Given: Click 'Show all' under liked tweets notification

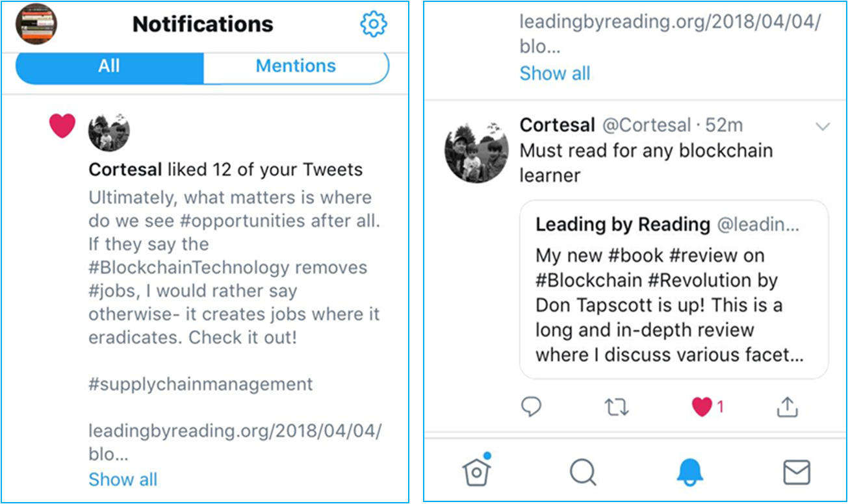Looking at the screenshot, I should (x=123, y=479).
